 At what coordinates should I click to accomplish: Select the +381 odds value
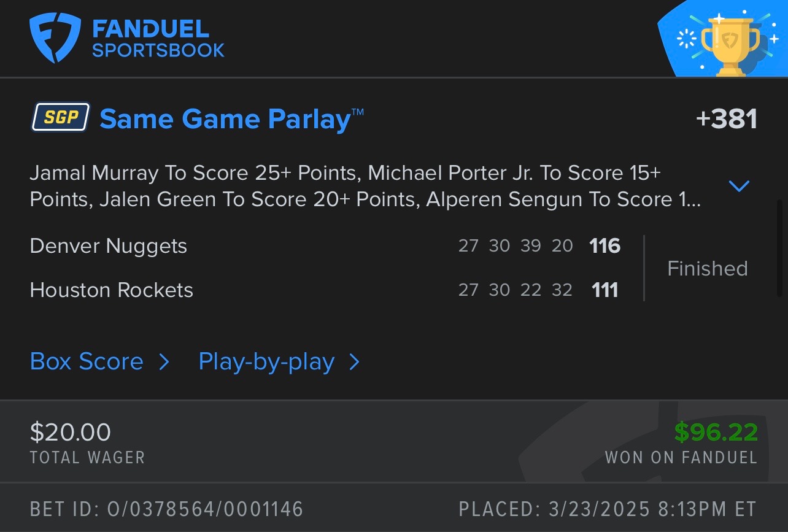coord(726,119)
